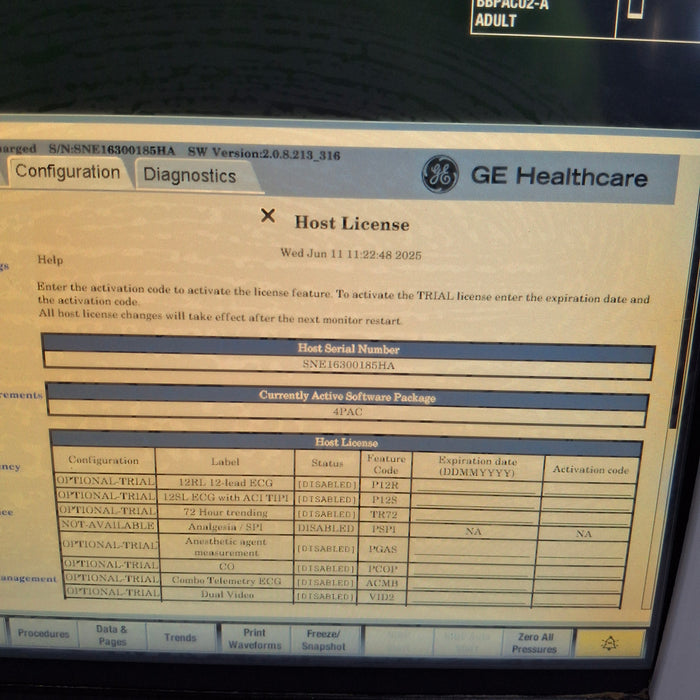Click the PCOP feature code

click(382, 569)
